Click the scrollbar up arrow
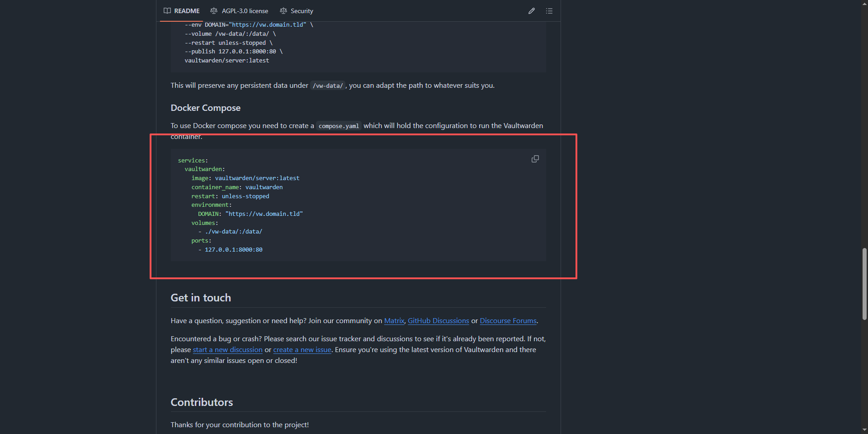The height and width of the screenshot is (434, 868). (864, 4)
